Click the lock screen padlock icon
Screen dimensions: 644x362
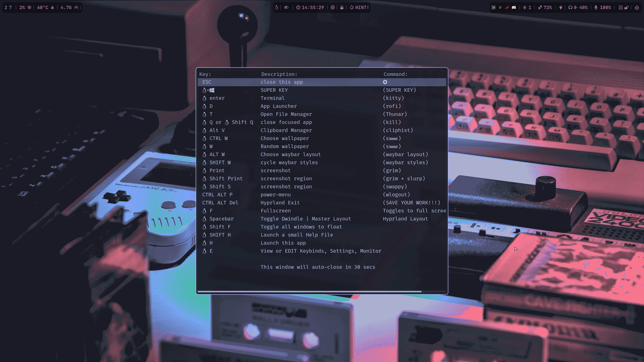pos(342,8)
